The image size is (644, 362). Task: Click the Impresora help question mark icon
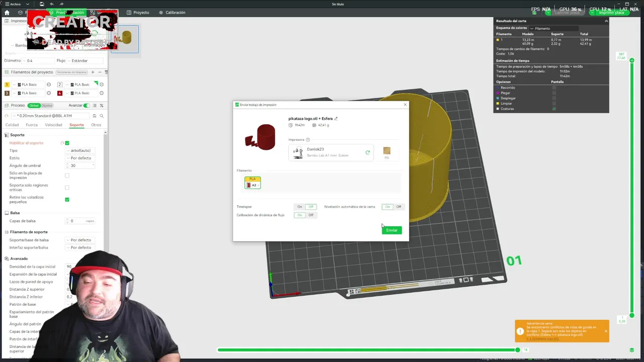coord(308,140)
